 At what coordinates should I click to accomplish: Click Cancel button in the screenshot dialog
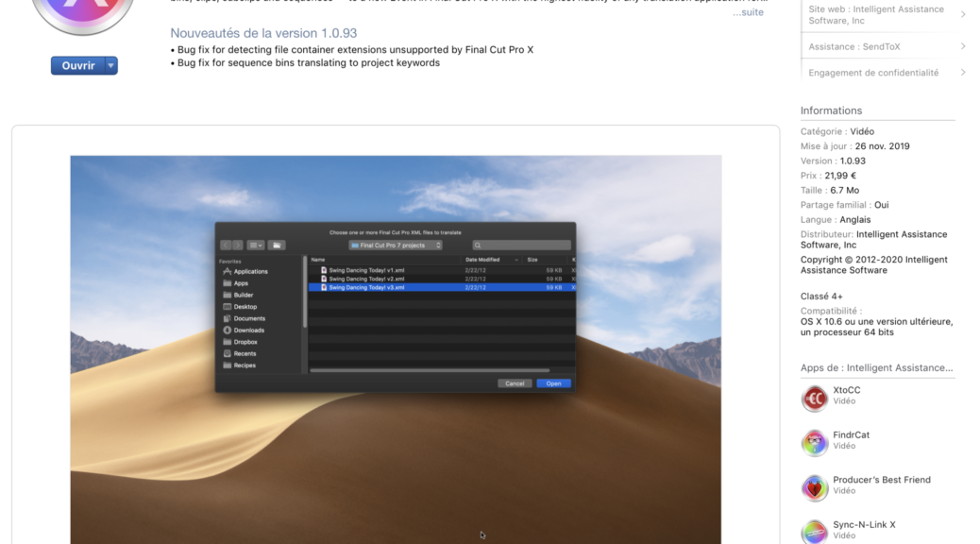pyautogui.click(x=515, y=383)
